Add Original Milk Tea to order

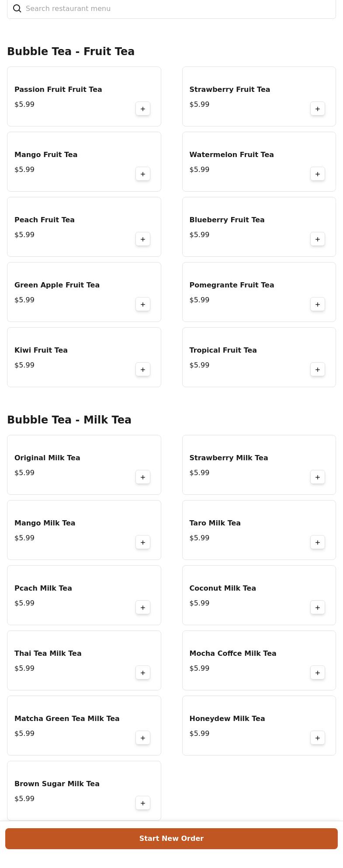[143, 477]
